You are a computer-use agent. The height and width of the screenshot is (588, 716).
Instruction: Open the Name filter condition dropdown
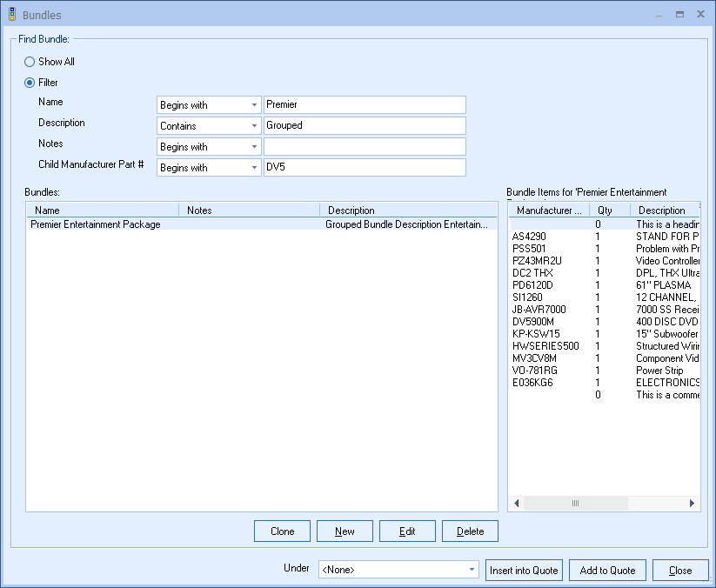point(254,105)
